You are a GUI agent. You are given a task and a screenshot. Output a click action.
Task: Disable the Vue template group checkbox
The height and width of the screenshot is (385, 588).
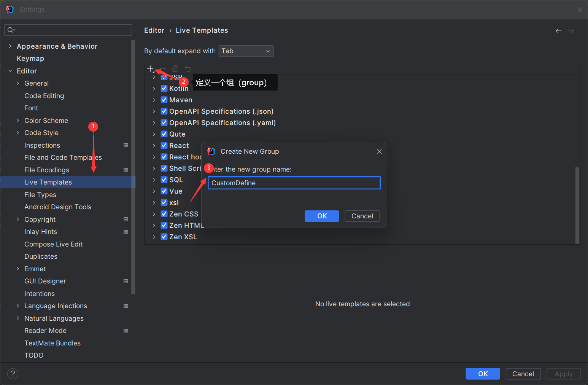click(164, 191)
